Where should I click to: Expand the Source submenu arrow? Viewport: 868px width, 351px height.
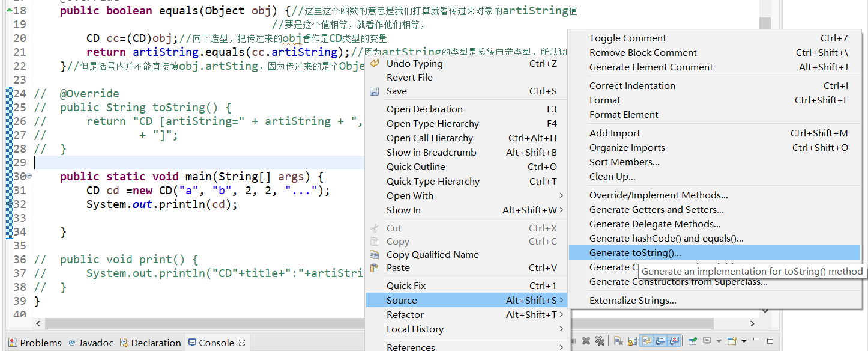point(562,300)
